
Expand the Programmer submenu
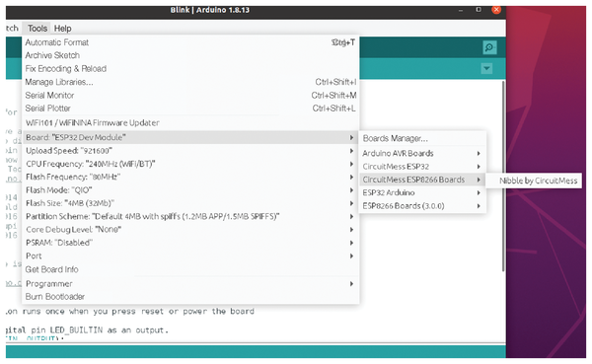tap(190, 283)
